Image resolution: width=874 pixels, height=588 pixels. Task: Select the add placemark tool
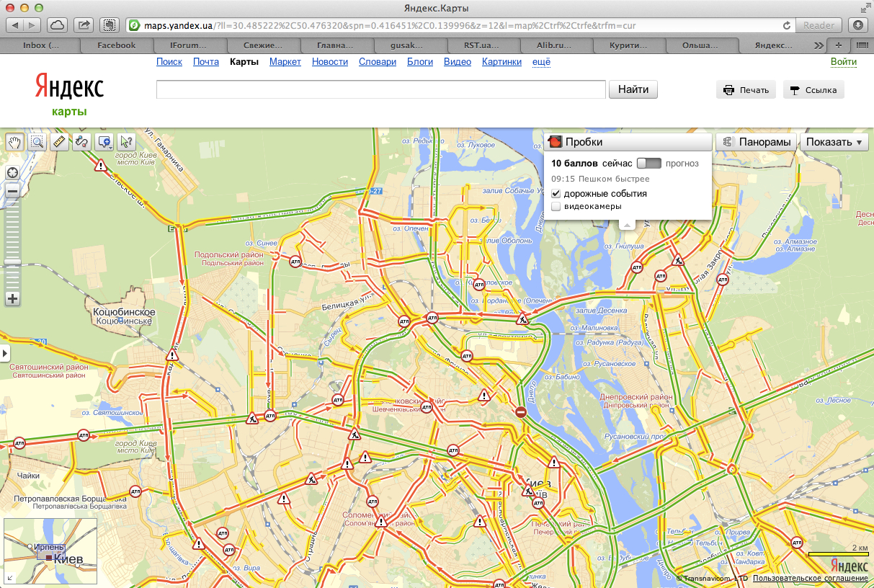[104, 142]
